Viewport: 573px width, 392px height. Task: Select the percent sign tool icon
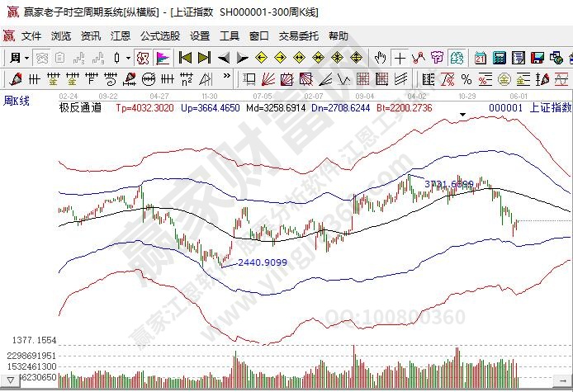(x=466, y=79)
